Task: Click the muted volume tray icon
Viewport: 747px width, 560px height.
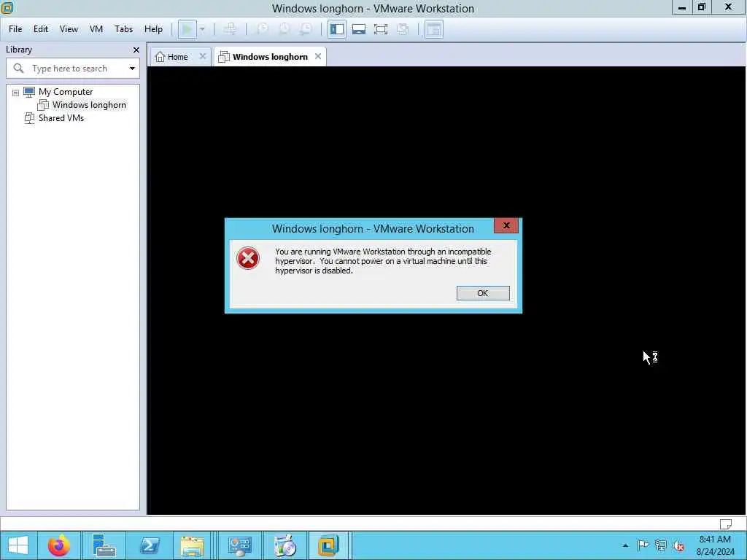Action: tap(678, 545)
